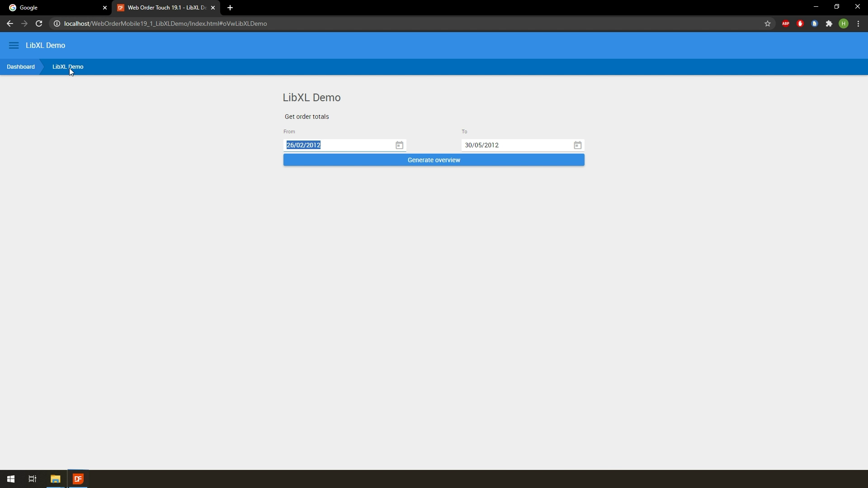The width and height of the screenshot is (868, 488).
Task: Reload the current page
Action: [39, 23]
